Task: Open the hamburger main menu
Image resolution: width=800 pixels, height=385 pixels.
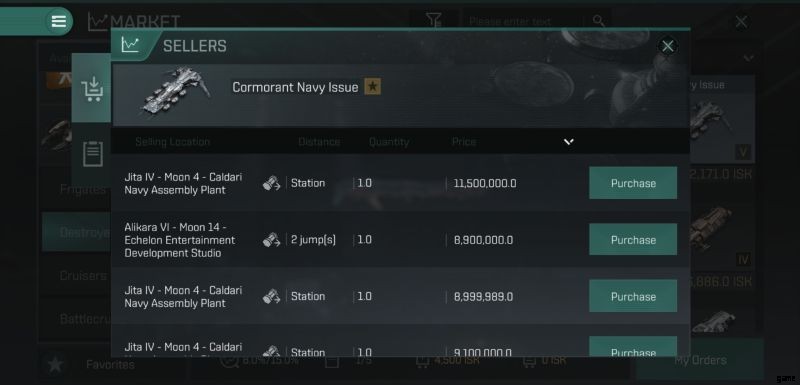Action: coord(59,21)
